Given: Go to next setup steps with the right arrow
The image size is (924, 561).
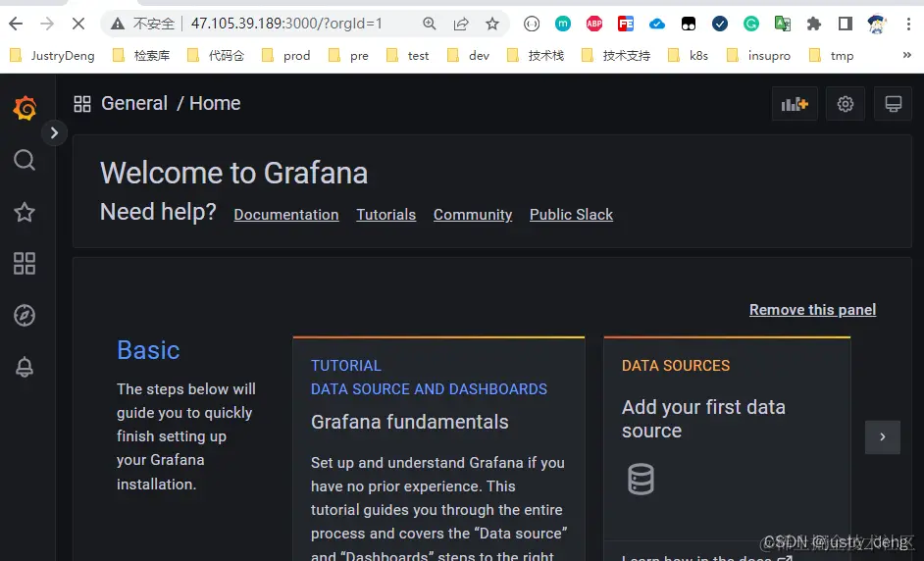Looking at the screenshot, I should (x=882, y=436).
